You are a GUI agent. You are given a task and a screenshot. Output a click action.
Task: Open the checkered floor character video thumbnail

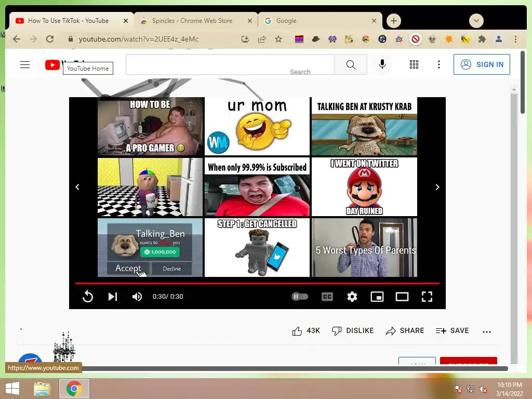tap(150, 187)
